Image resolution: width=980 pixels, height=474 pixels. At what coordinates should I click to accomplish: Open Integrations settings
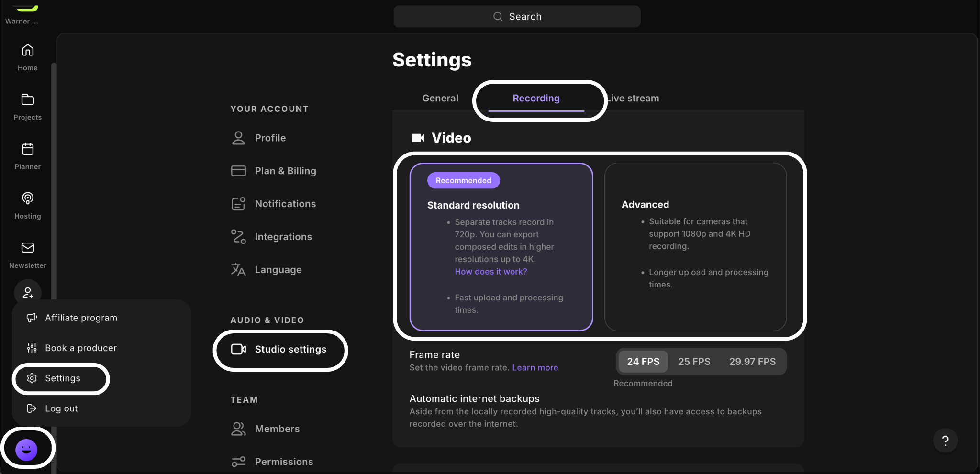tap(283, 237)
